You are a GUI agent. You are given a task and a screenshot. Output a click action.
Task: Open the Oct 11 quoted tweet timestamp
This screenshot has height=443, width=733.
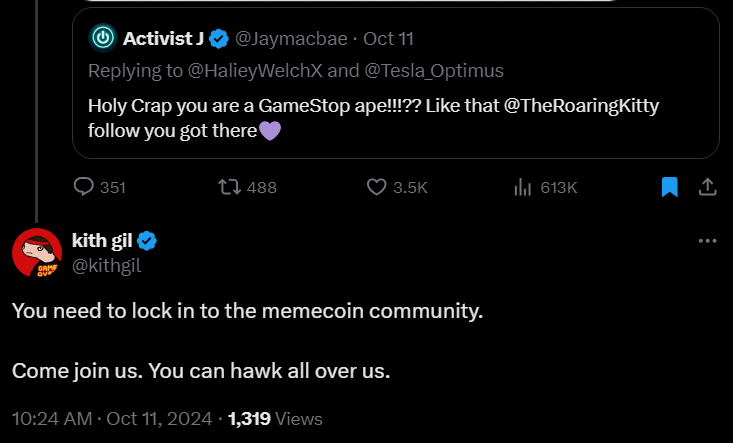pos(388,39)
